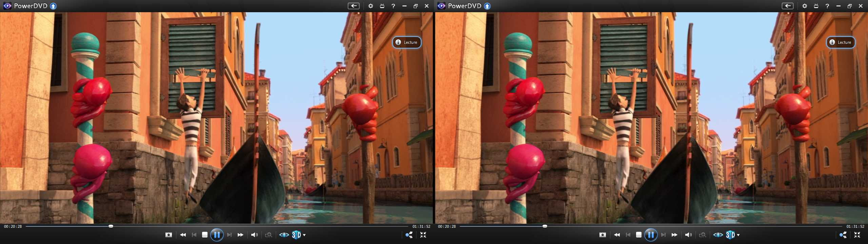868x244 pixels.
Task: Toggle TrueTheater eye effect in right window
Action: 718,235
